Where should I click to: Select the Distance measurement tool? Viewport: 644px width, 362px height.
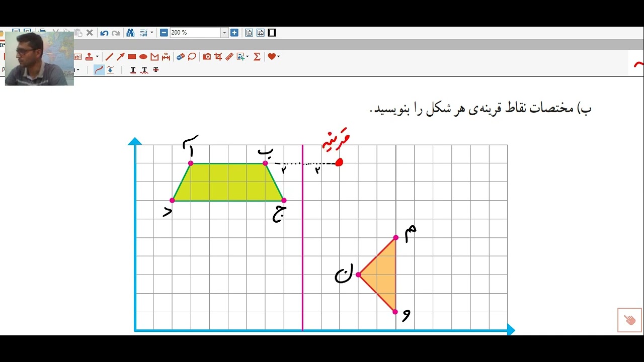166,57
